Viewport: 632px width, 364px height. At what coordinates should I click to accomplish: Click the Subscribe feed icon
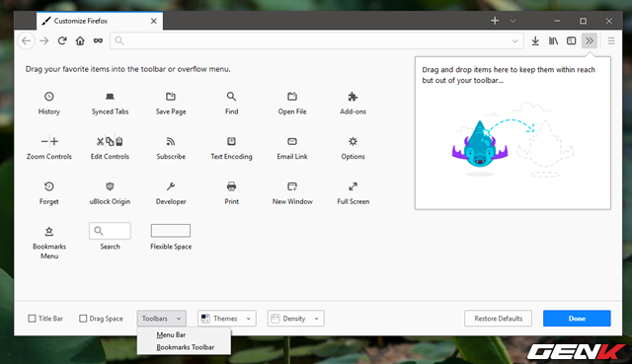point(171,141)
